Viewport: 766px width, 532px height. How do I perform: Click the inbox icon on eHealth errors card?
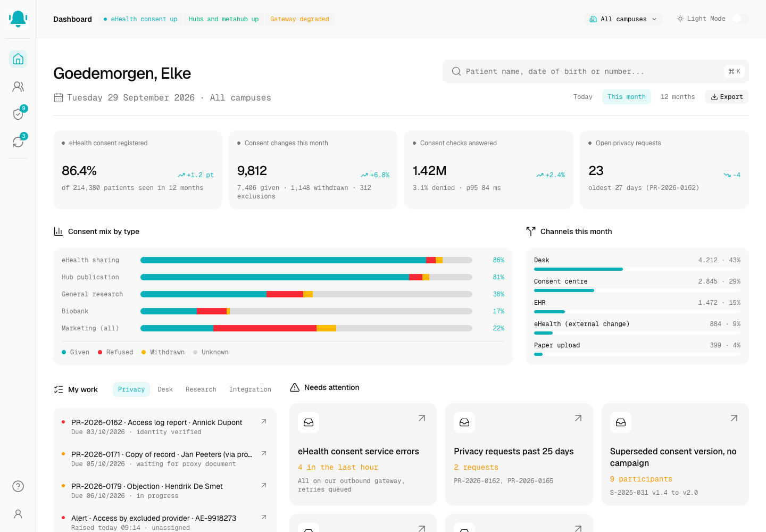pos(309,422)
